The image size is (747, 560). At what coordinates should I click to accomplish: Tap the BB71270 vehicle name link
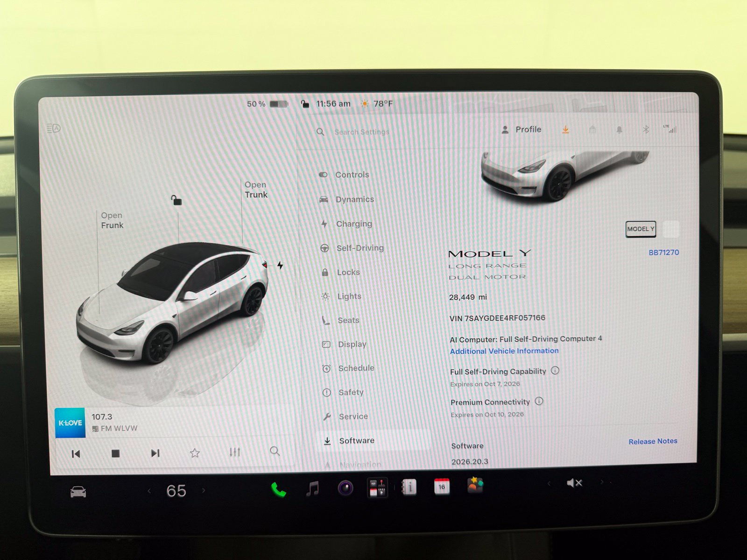pyautogui.click(x=663, y=252)
